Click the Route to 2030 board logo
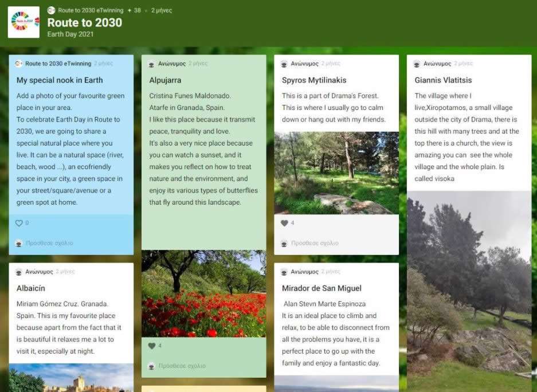 coord(23,22)
